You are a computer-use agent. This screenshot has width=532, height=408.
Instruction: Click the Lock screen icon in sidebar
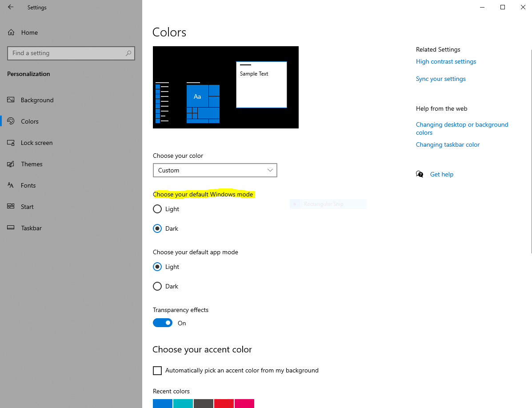tap(11, 143)
